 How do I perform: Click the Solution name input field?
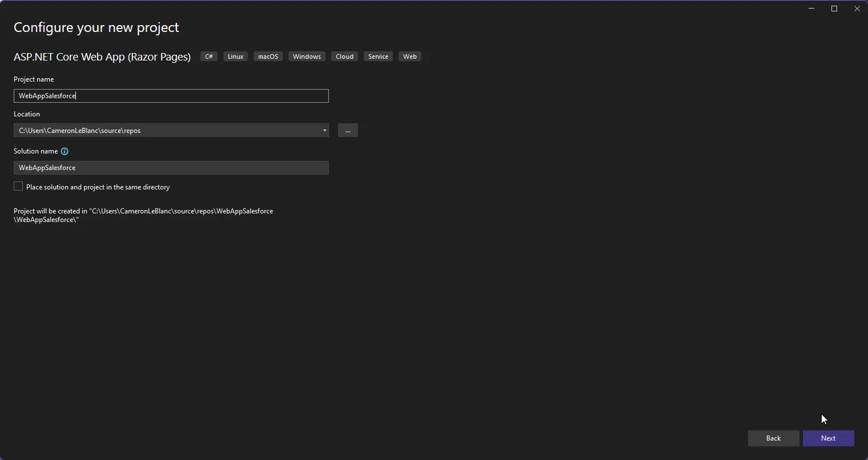click(x=171, y=168)
